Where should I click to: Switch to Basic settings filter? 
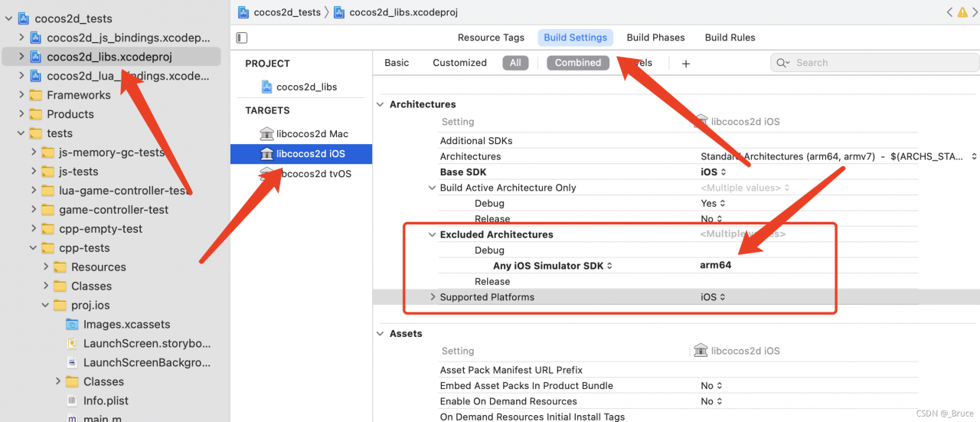point(397,63)
